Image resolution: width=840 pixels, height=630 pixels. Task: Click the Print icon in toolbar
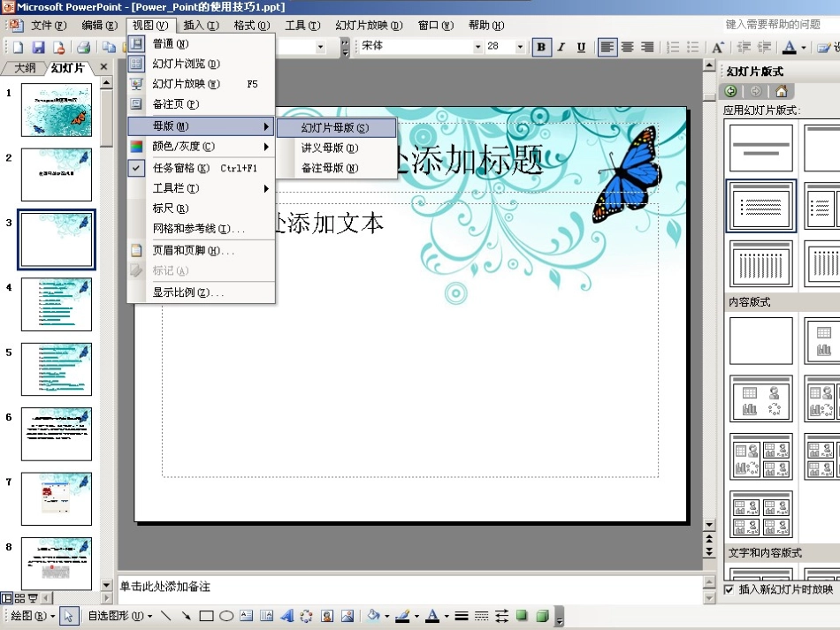84,47
